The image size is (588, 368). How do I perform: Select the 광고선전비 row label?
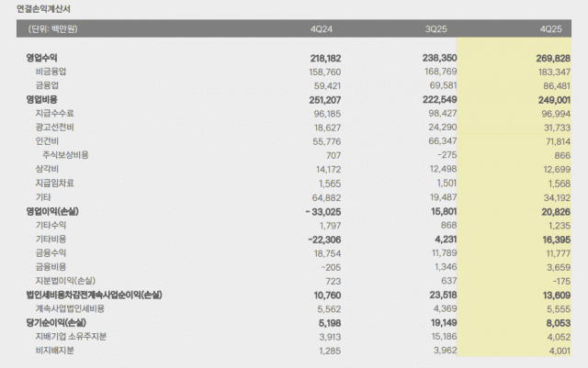pos(54,127)
